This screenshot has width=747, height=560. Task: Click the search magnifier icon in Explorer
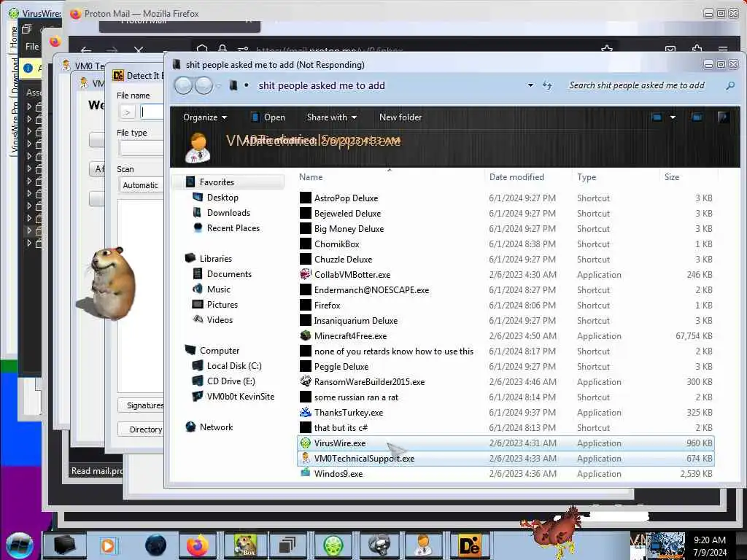pos(729,86)
